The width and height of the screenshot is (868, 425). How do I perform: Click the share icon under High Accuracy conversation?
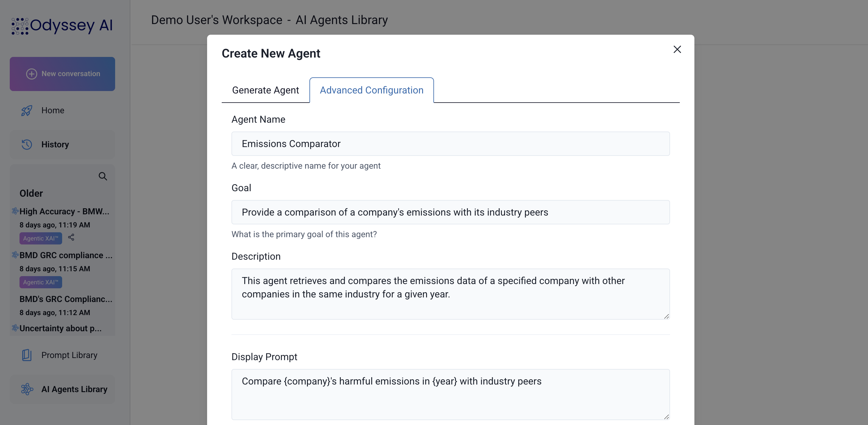coord(71,237)
